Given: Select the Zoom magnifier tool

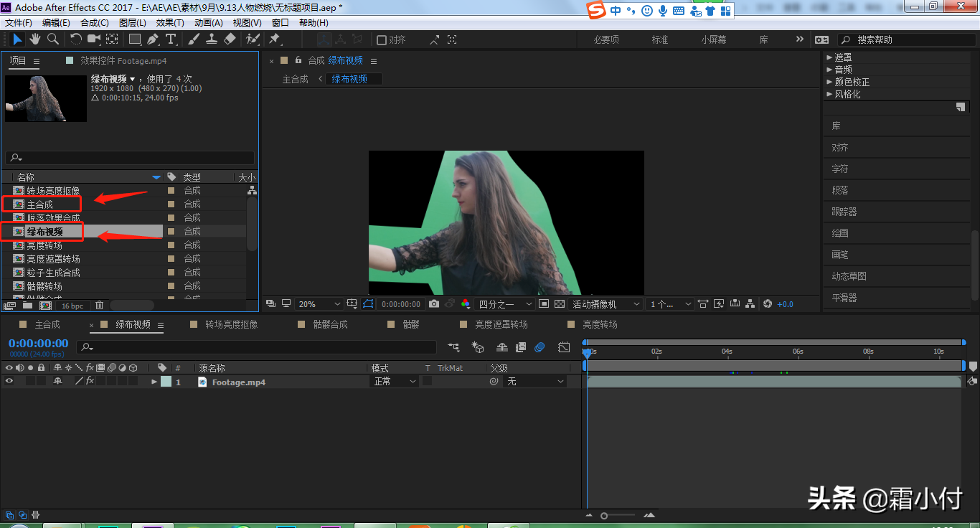Looking at the screenshot, I should tap(52, 39).
